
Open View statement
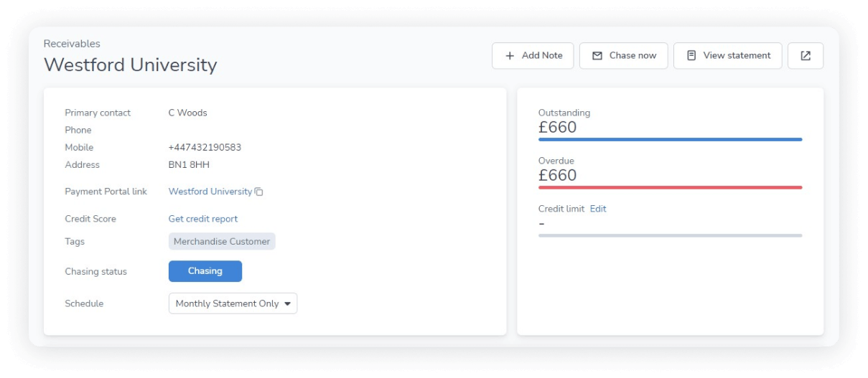click(727, 56)
